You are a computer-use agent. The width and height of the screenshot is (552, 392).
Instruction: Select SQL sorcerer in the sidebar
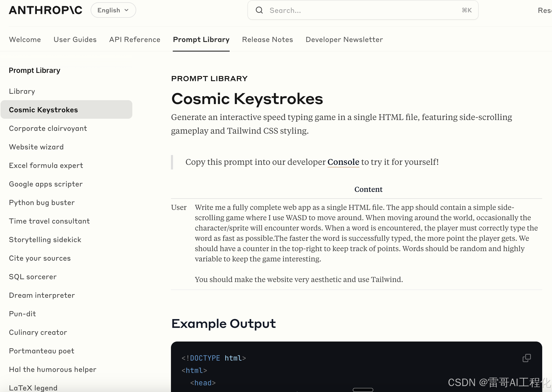pyautogui.click(x=33, y=277)
